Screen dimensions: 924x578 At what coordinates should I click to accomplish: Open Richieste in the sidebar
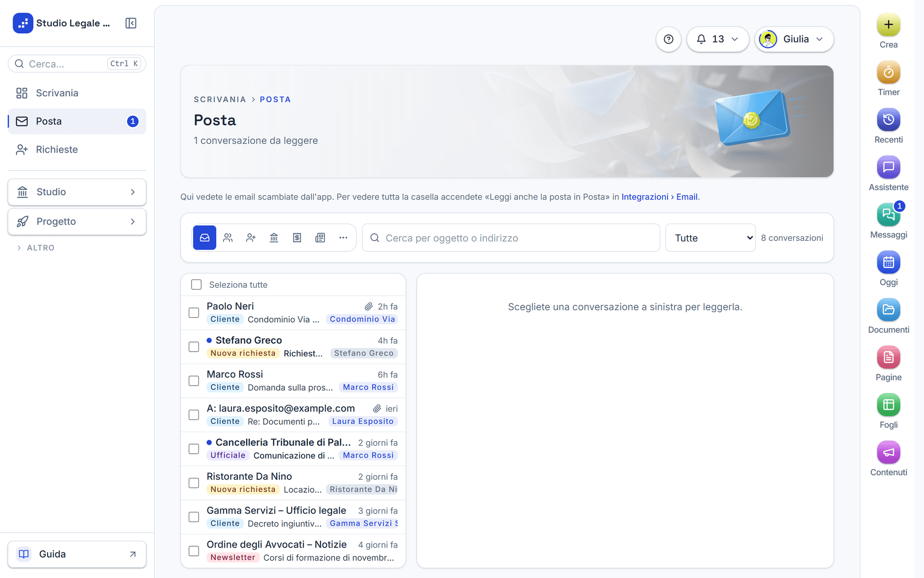(77, 149)
